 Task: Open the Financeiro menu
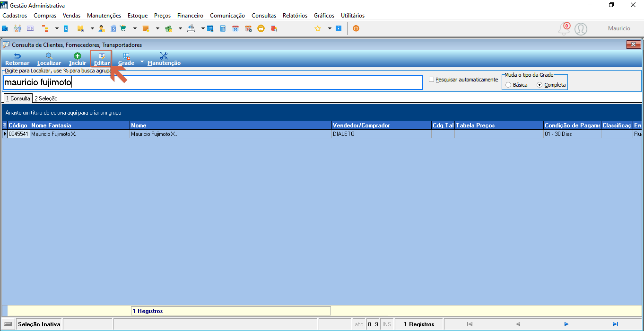click(190, 16)
